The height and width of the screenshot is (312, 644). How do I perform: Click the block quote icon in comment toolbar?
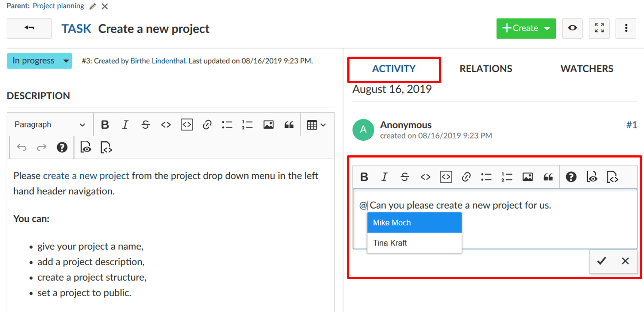pyautogui.click(x=548, y=177)
